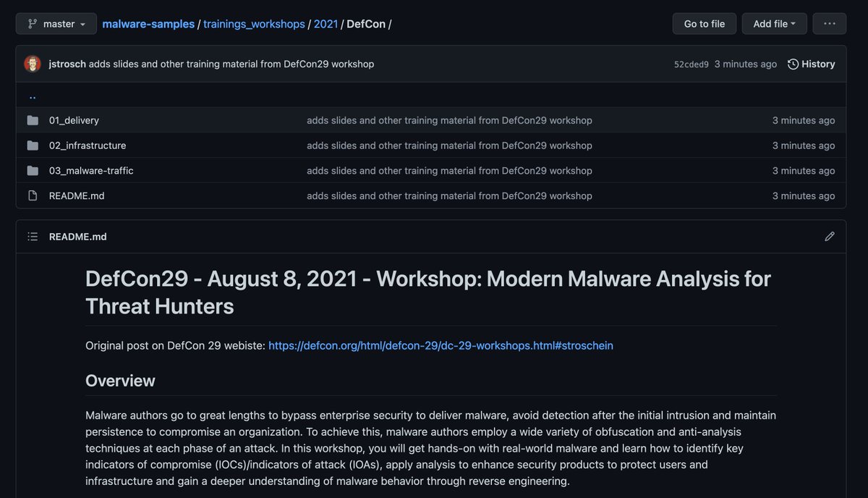Open the 2021 breadcrumb folder

[325, 24]
